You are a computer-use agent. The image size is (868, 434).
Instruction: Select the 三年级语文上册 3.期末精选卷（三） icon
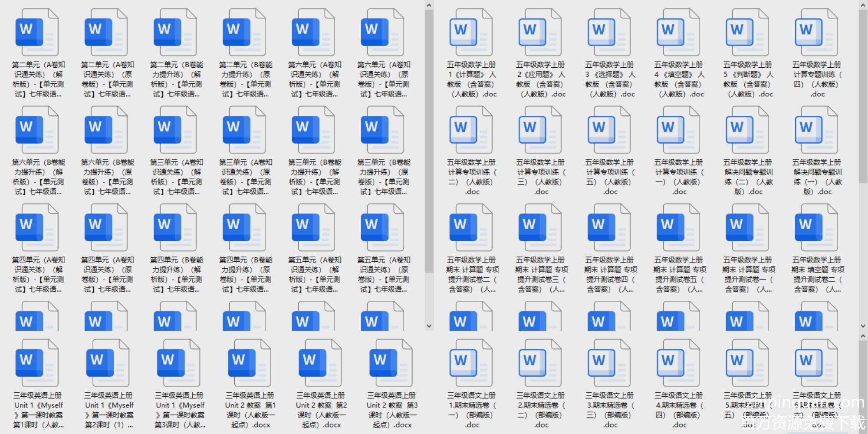pos(609,363)
